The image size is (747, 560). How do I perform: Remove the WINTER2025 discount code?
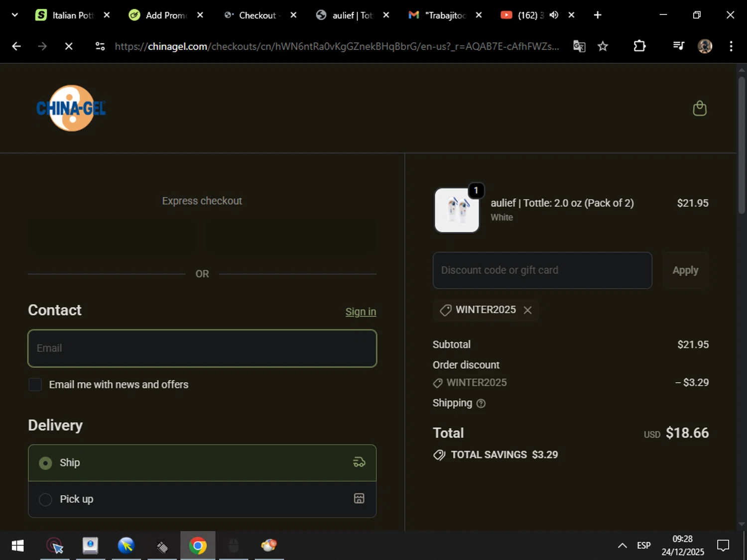click(x=527, y=310)
